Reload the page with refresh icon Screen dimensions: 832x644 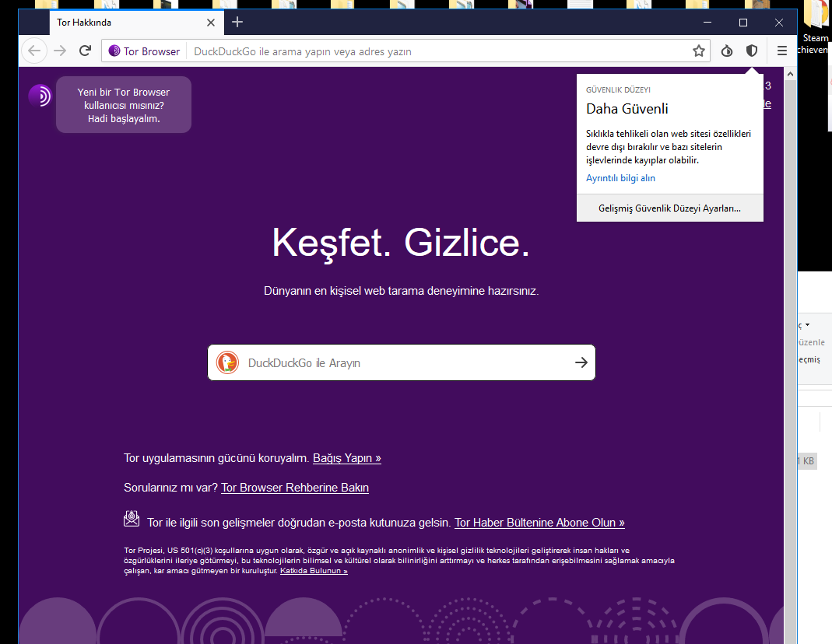85,51
